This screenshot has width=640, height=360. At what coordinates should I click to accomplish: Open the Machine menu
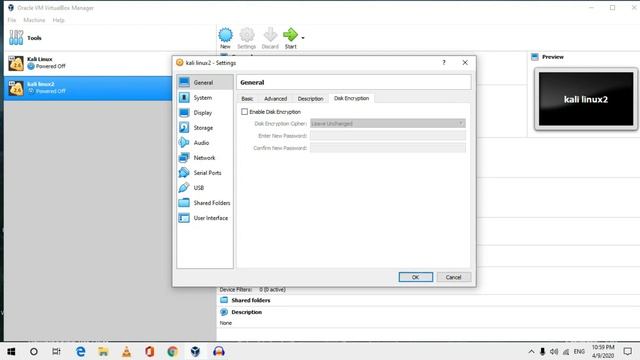pos(34,20)
